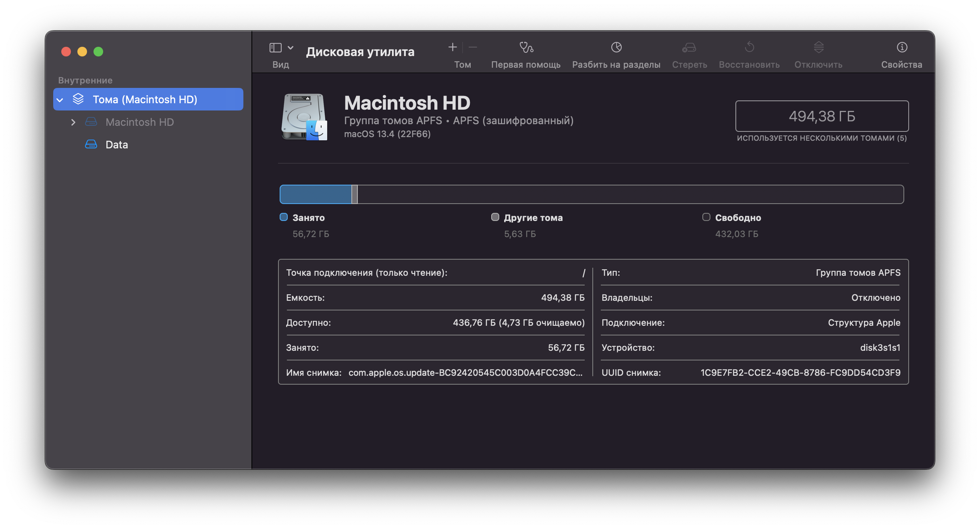This screenshot has height=529, width=980.
Task: Open the Partition pie-chart icon
Action: pyautogui.click(x=616, y=48)
